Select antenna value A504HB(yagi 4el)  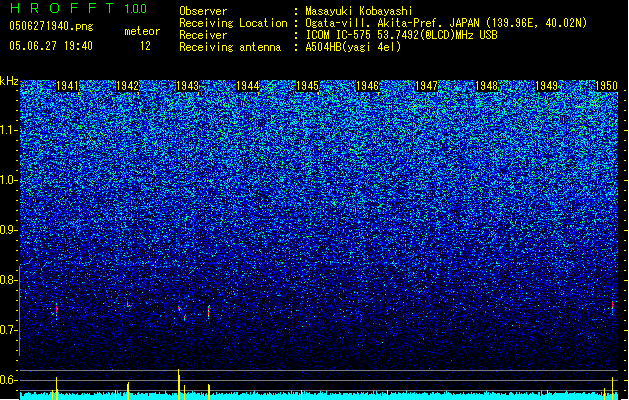point(353,47)
